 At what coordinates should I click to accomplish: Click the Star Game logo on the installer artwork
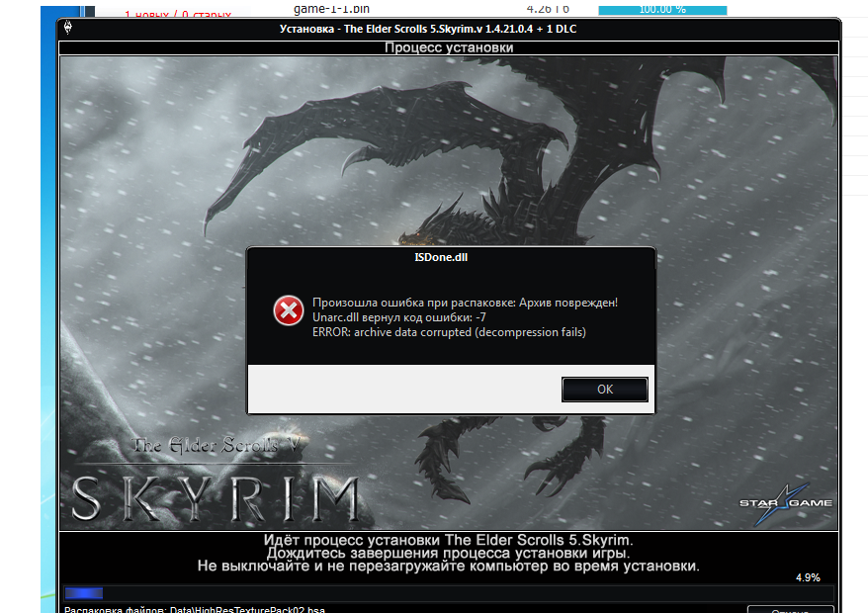(786, 503)
